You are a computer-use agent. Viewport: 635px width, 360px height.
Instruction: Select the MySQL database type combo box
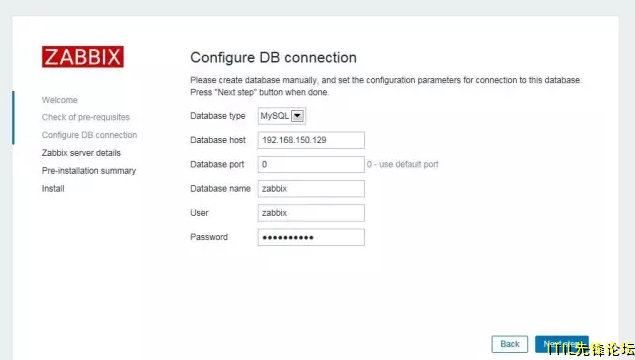[x=282, y=116]
